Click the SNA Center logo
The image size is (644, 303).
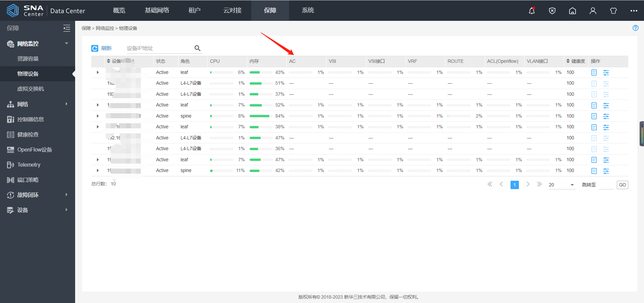coord(25,10)
